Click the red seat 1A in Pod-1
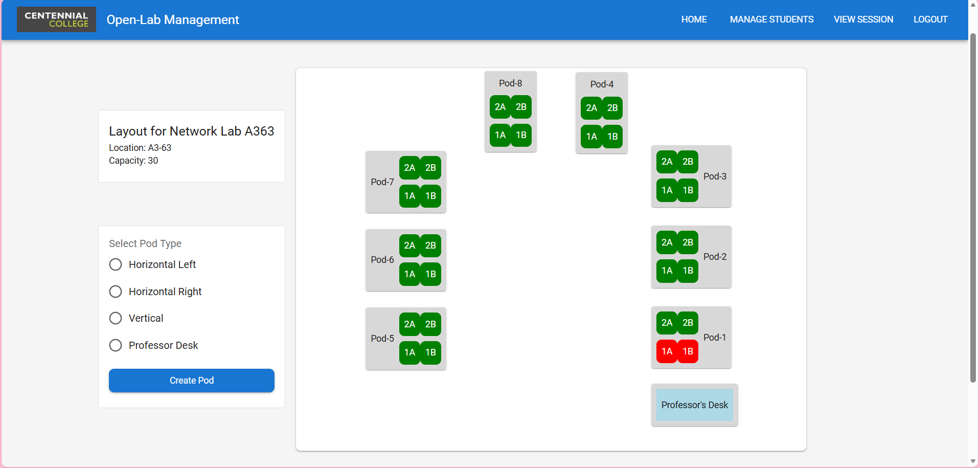 [x=667, y=351]
